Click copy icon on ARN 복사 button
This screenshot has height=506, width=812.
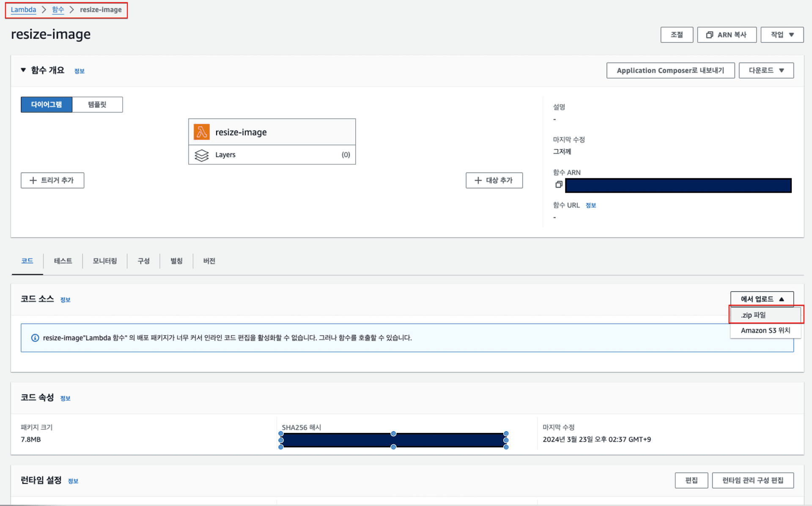709,35
